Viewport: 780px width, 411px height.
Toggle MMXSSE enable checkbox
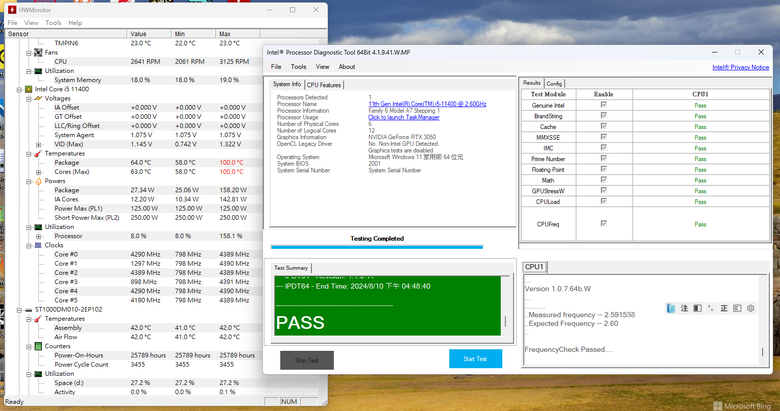[603, 137]
